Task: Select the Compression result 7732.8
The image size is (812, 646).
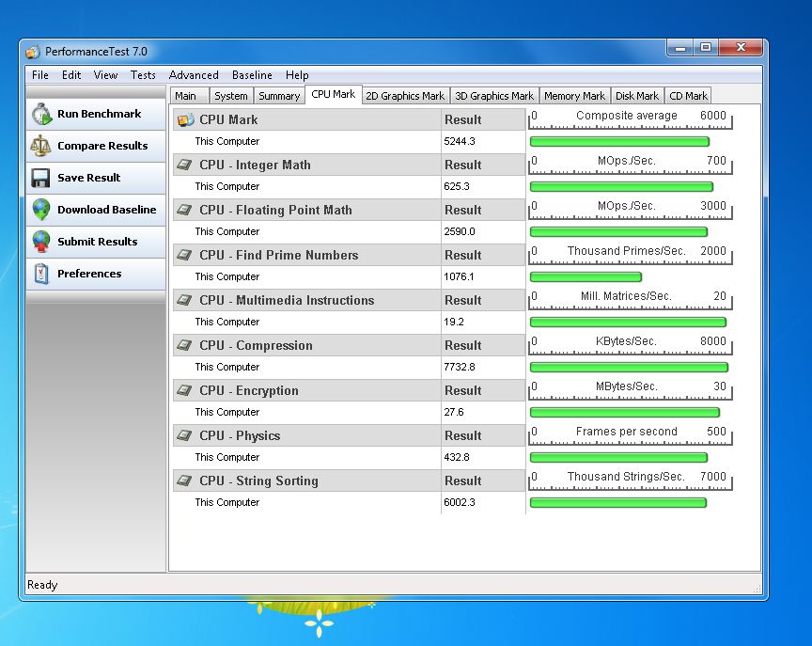Action: (x=460, y=367)
